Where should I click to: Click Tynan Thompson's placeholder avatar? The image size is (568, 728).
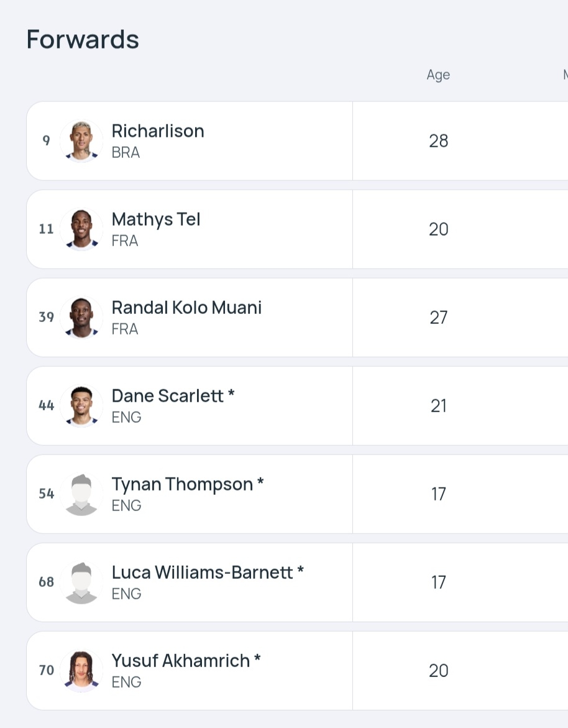point(81,494)
